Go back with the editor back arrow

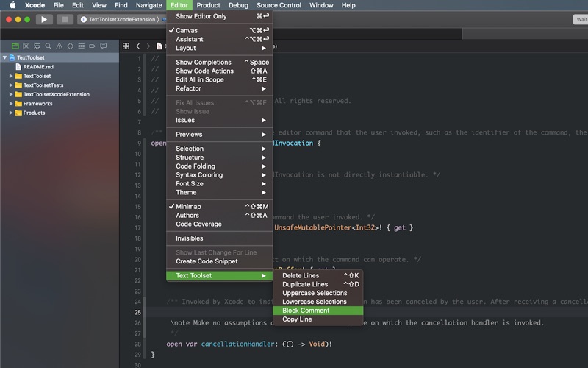pyautogui.click(x=138, y=46)
